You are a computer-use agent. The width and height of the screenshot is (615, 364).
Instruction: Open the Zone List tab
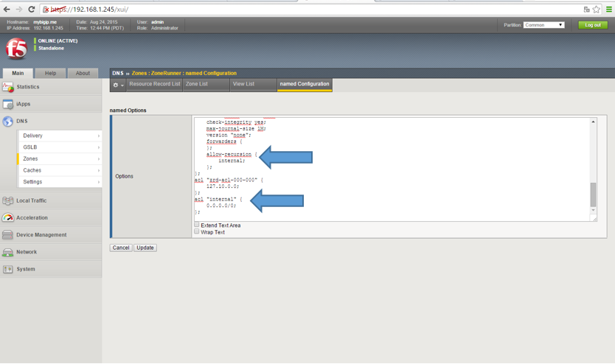[x=196, y=84]
